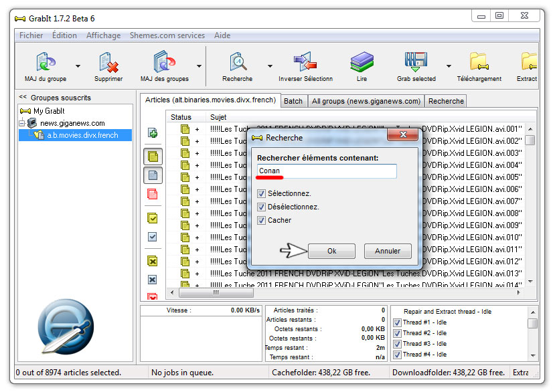Click the Lire books icon
Screen dimensions: 553x392
[x=362, y=62]
